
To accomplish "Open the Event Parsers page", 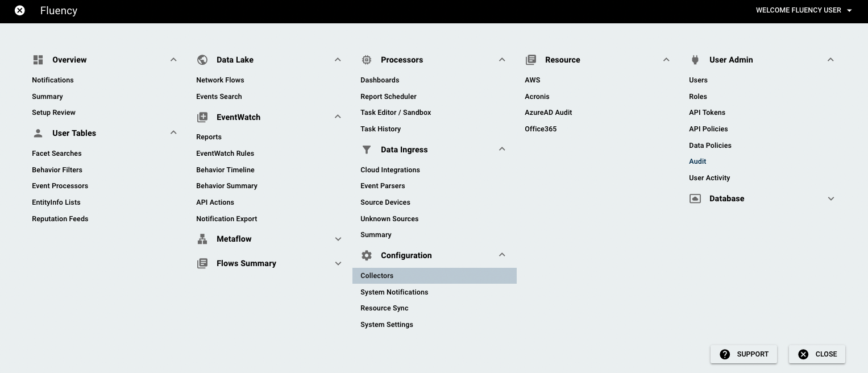I will [x=383, y=186].
